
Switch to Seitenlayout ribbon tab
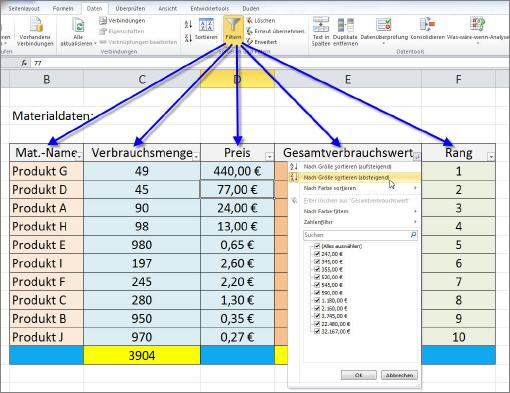pyautogui.click(x=24, y=9)
